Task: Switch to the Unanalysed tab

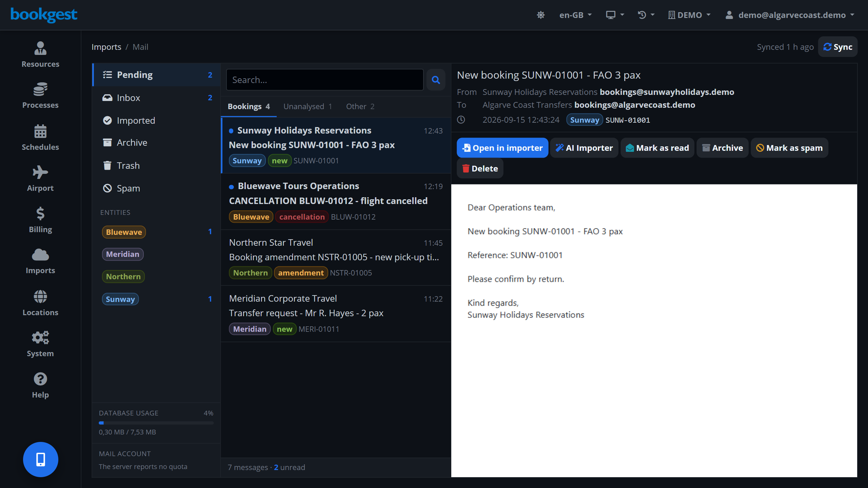Action: [x=308, y=106]
